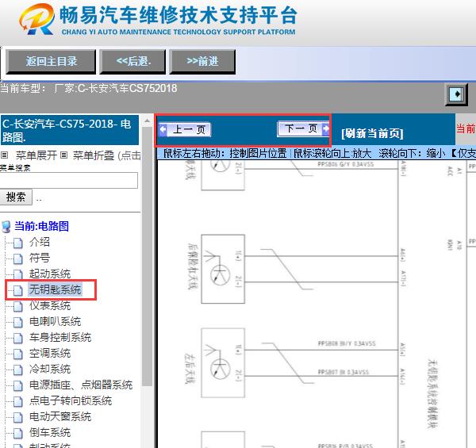Image resolution: width=476 pixels, height=448 pixels.
Task: Click the document icon beside 电喇叭系统
Action: point(18,323)
